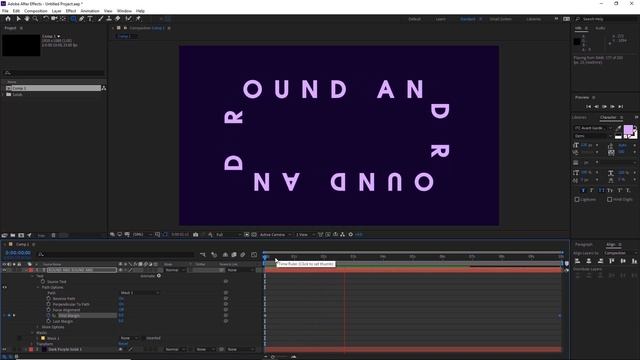Toggle visibility of the ROUND AND ROUND text layer

[4, 270]
